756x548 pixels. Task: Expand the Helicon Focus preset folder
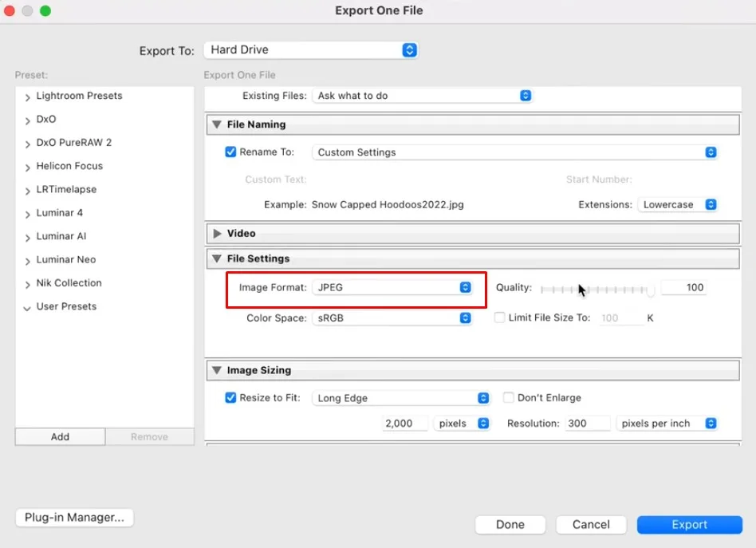pyautogui.click(x=27, y=168)
